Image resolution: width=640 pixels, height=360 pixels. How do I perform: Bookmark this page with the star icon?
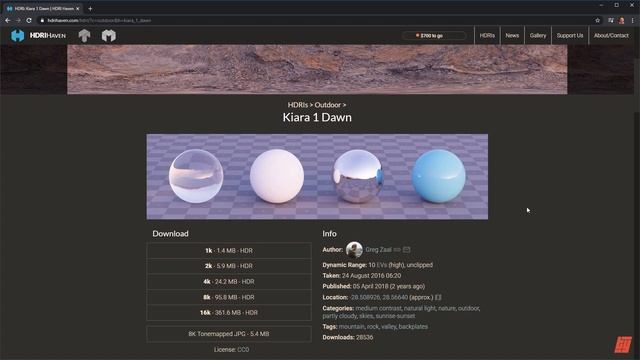coord(598,20)
